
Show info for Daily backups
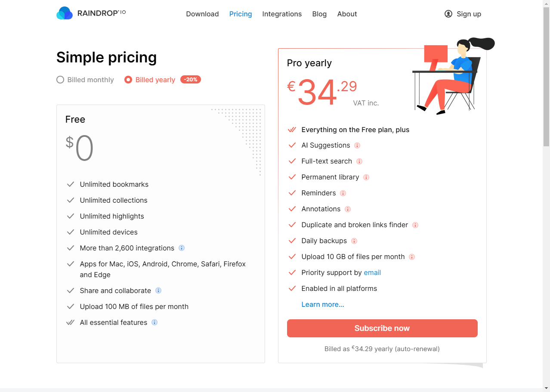pos(354,241)
